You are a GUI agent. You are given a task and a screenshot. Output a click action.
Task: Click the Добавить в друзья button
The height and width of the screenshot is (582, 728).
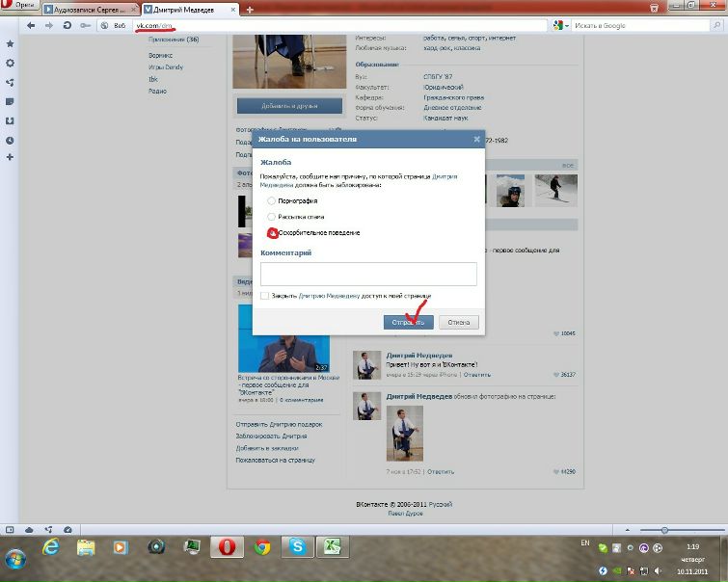tap(289, 106)
